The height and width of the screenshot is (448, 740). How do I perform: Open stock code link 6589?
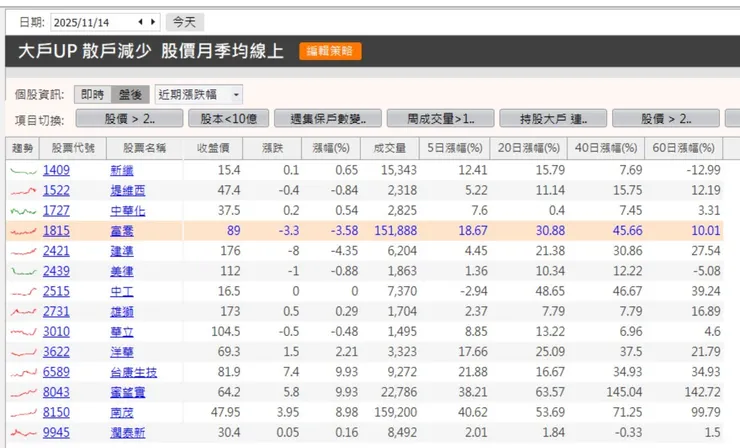tap(56, 372)
